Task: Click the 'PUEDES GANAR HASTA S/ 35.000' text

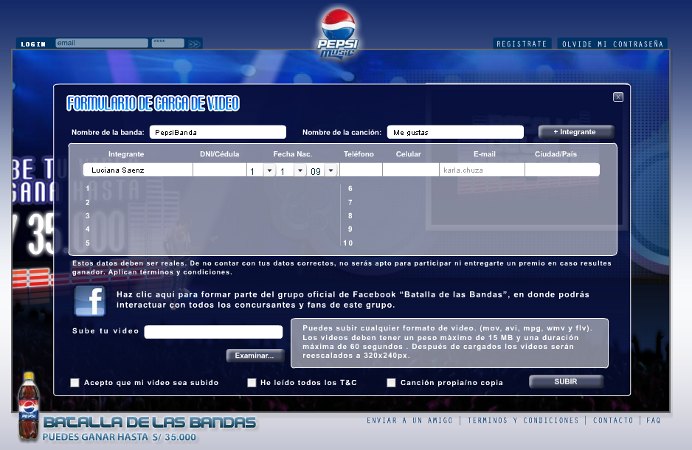Action: tap(119, 437)
